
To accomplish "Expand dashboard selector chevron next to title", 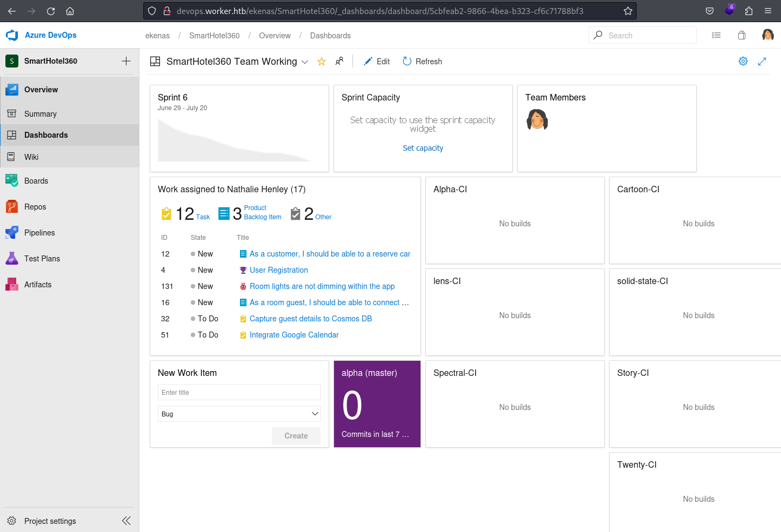I will (305, 62).
